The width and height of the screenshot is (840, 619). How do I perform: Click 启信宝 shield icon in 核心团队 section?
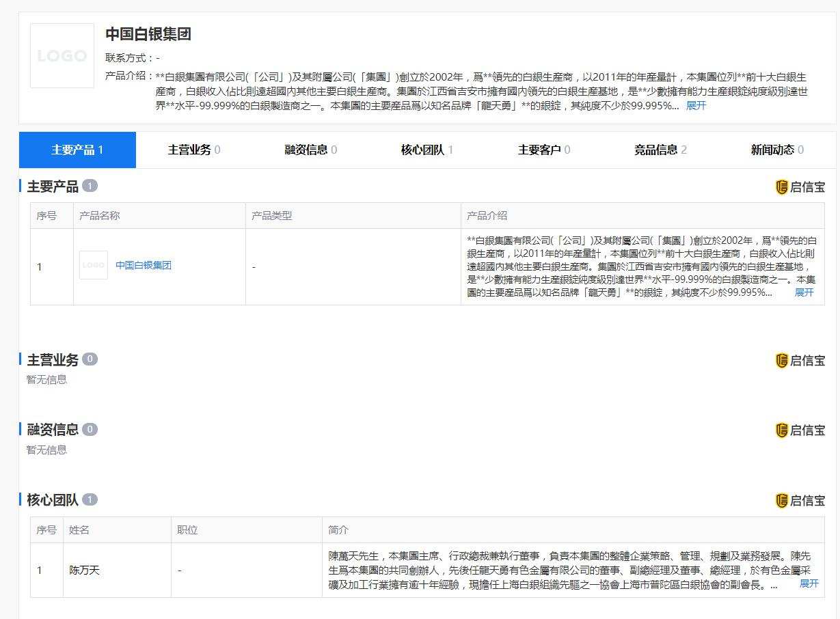coord(782,500)
